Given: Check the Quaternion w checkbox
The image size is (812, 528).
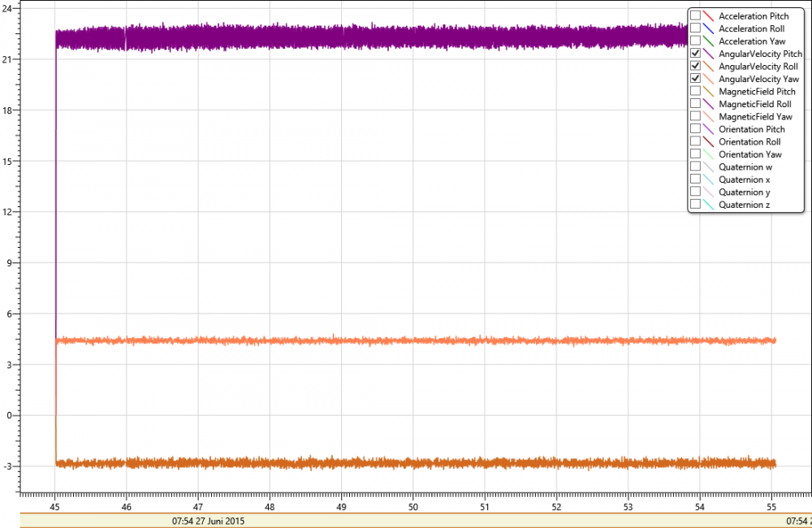Looking at the screenshot, I should 695,167.
